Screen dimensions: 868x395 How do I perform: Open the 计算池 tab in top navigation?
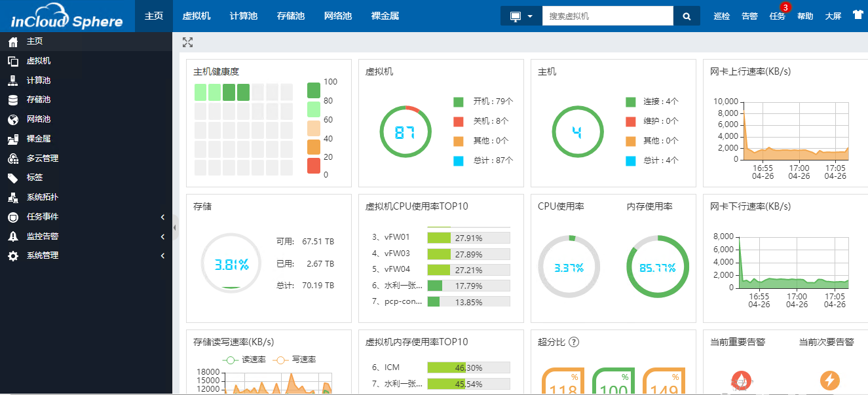pos(244,16)
